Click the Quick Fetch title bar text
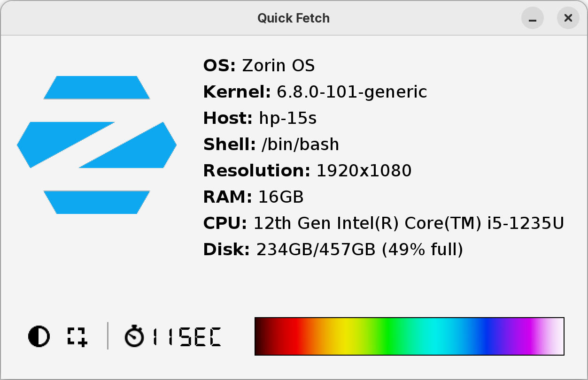The width and height of the screenshot is (588, 380). 294,18
